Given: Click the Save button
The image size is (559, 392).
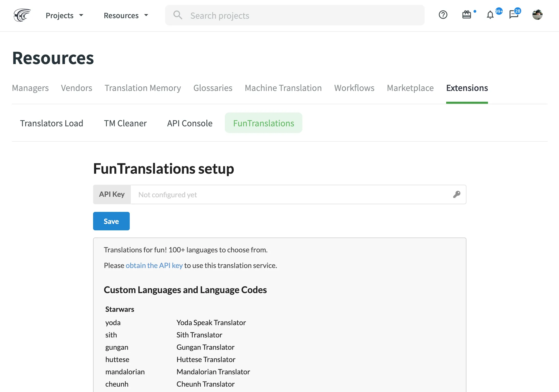Looking at the screenshot, I should tap(111, 221).
